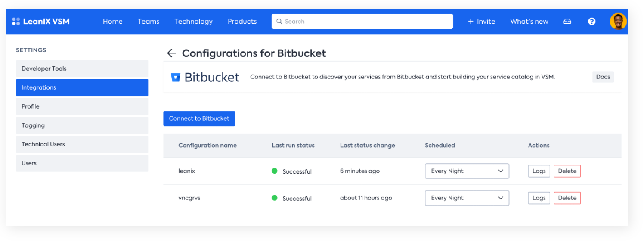View Logs for leanix configuration
This screenshot has width=644, height=243.
539,171
